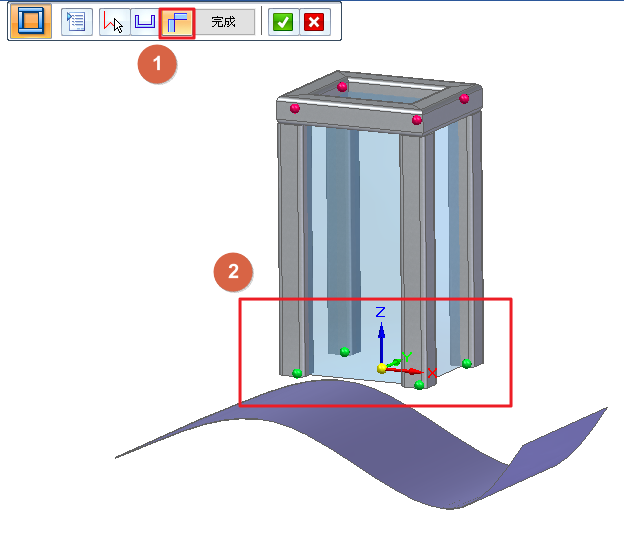Viewport: 624px width, 533px height.
Task: Activate the select path step icon
Action: 114,22
